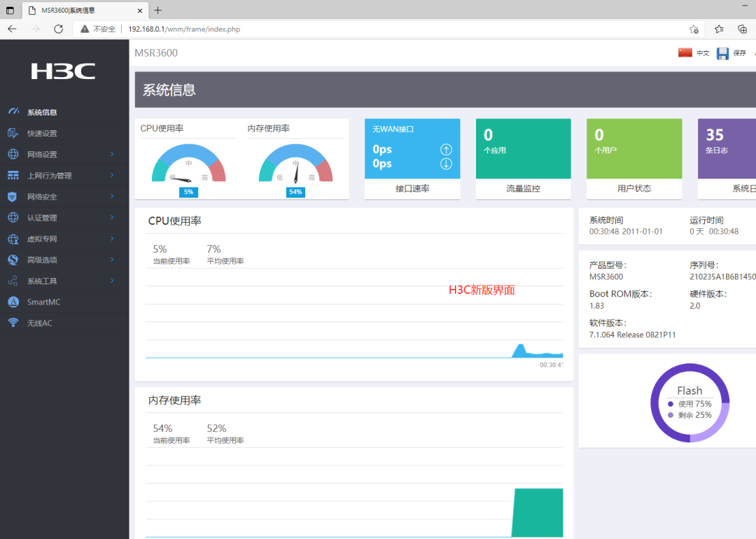Image resolution: width=756 pixels, height=539 pixels.
Task: Click the browser address bar URL
Action: (x=184, y=29)
